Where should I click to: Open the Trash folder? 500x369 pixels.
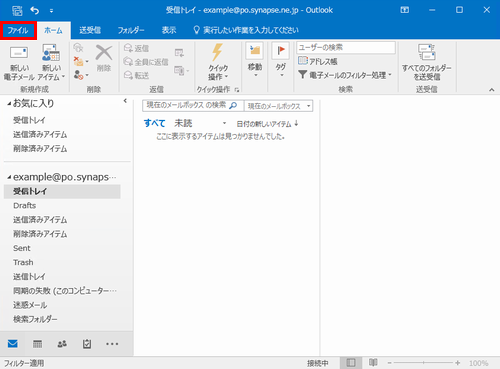click(x=23, y=262)
